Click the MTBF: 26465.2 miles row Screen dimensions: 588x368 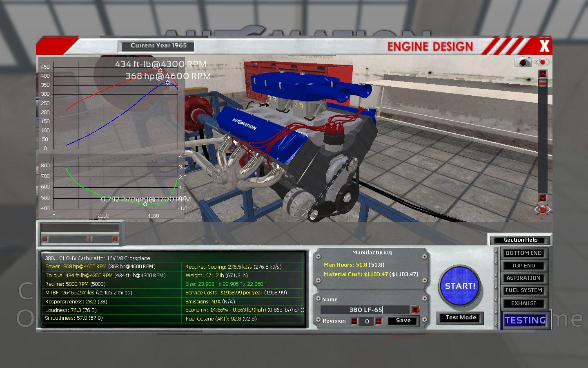pyautogui.click(x=111, y=293)
